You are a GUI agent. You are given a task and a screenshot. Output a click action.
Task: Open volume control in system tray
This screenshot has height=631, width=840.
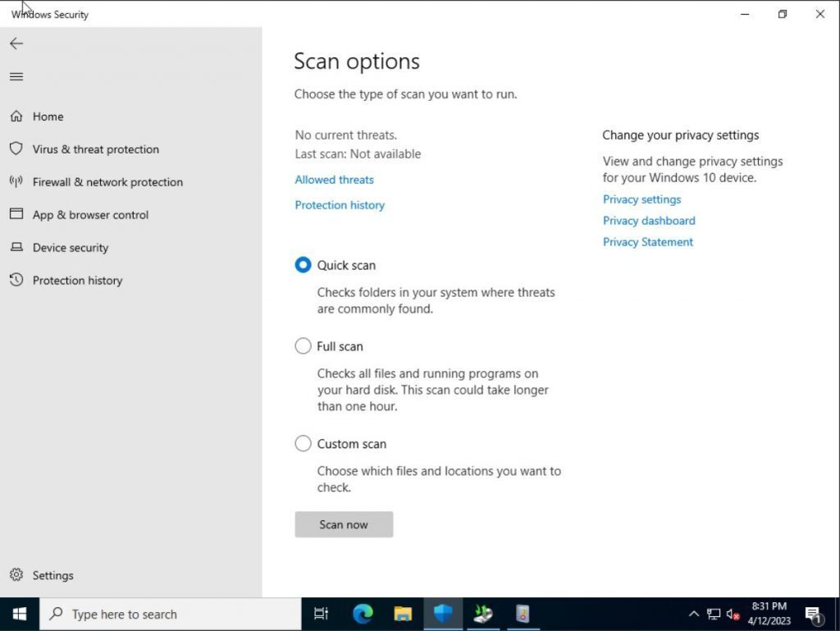(733, 614)
